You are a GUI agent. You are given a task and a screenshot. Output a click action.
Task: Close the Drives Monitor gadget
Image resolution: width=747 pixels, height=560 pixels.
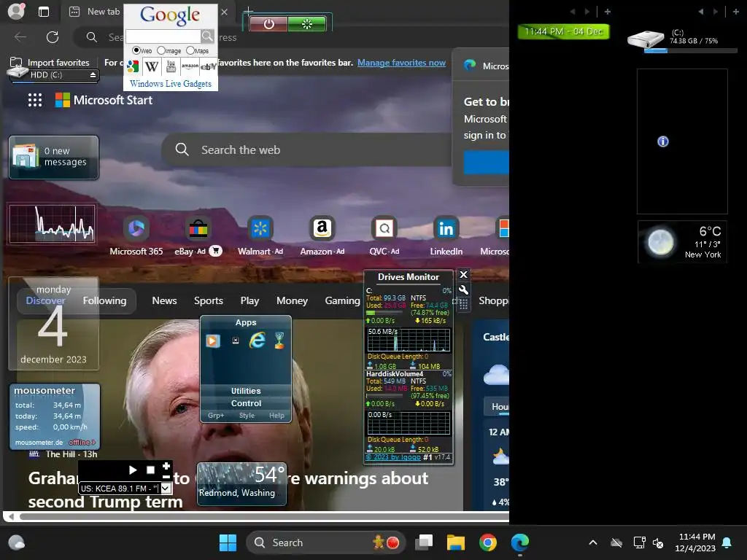[x=463, y=274]
